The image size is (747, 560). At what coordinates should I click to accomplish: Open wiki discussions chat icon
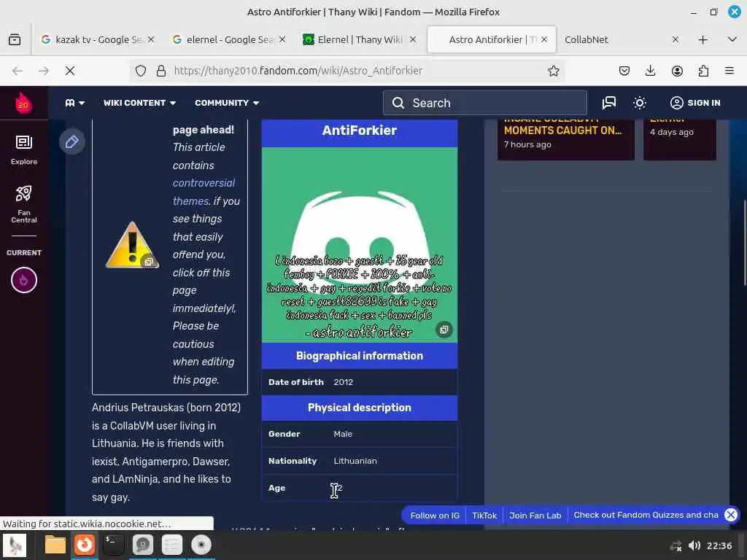coord(609,103)
